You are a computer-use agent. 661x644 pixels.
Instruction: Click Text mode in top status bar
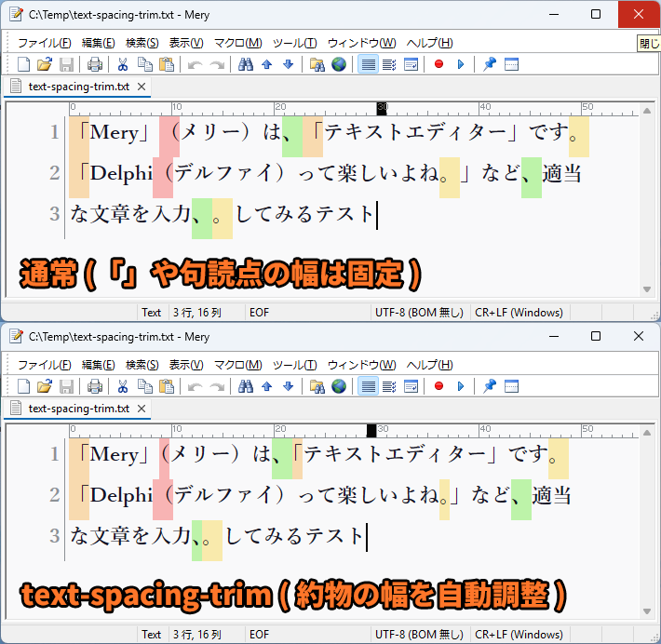point(152,313)
